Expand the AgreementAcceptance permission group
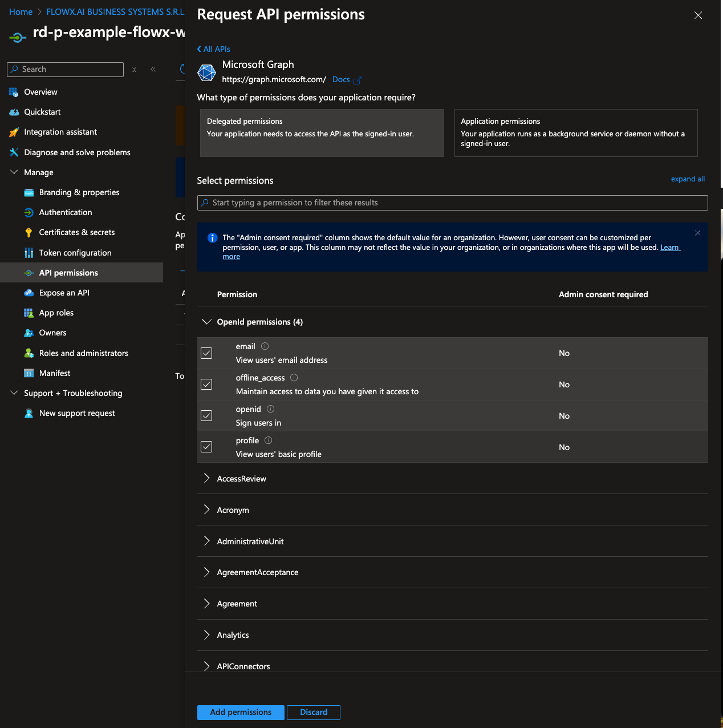 (206, 572)
